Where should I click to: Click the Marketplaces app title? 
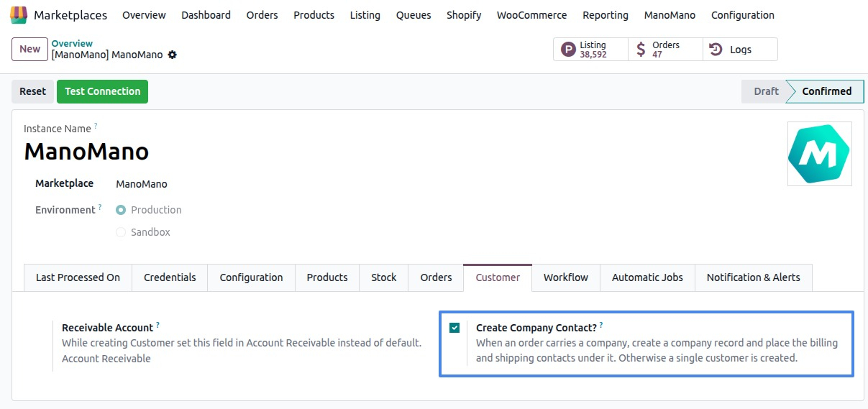70,15
